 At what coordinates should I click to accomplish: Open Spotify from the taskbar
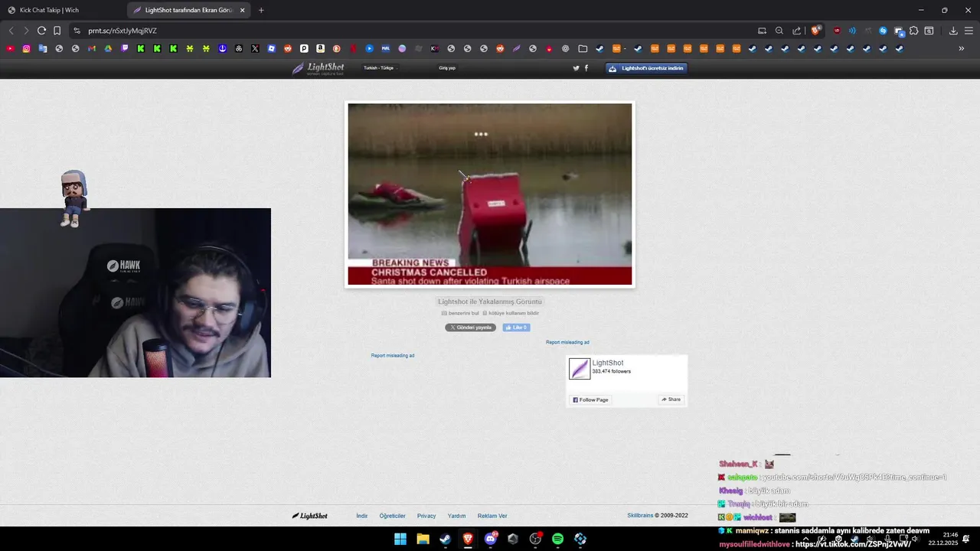(557, 539)
